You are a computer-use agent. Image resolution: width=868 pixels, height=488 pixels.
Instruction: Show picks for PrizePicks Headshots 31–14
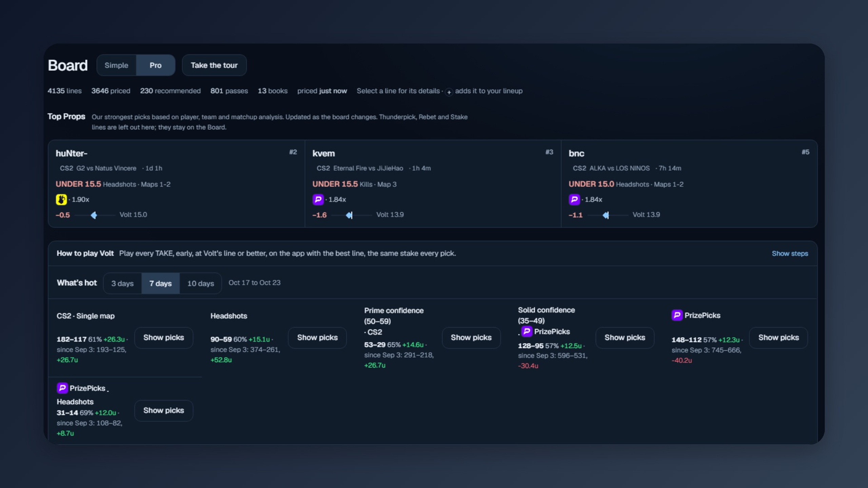[164, 410]
